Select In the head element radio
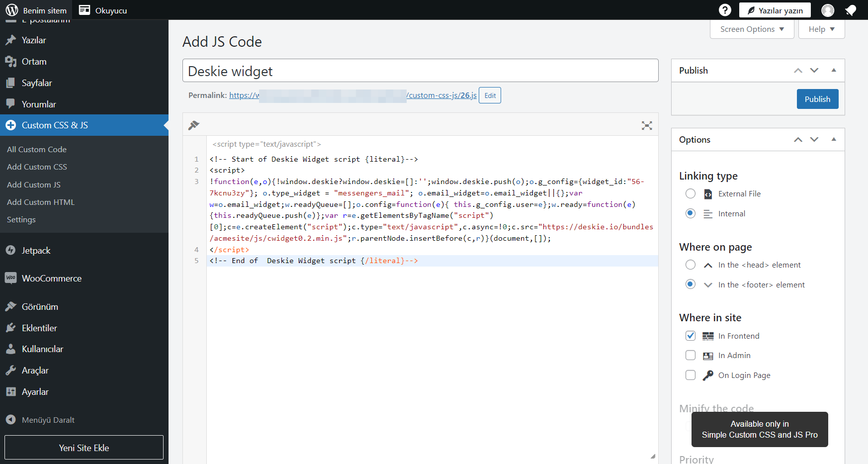868x464 pixels. [691, 265]
